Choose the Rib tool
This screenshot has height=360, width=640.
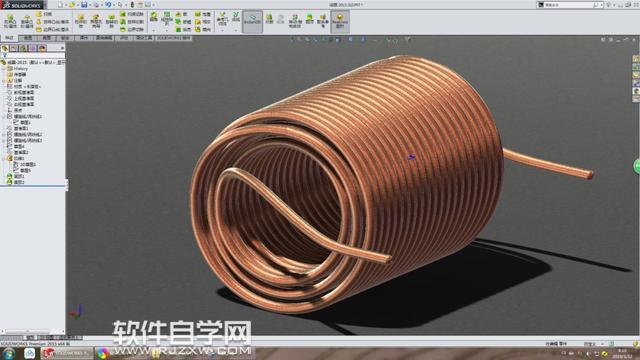click(x=182, y=14)
